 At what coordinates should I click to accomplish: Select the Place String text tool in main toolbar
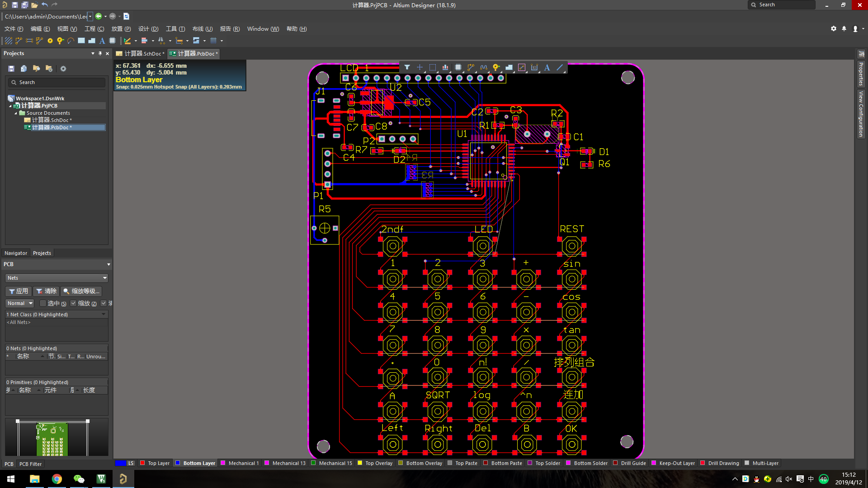[102, 41]
